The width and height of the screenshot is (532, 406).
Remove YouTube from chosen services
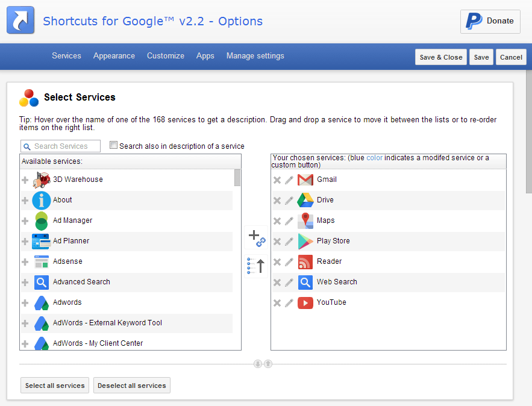(277, 303)
